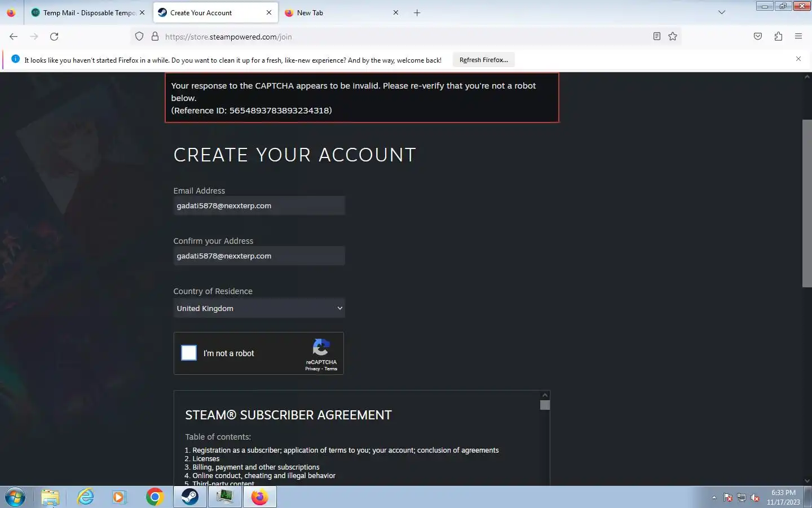This screenshot has height=508, width=812.
Task: Click the Confirm your Address field
Action: (x=259, y=256)
